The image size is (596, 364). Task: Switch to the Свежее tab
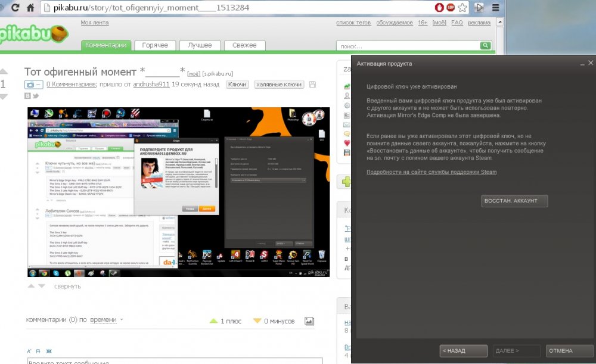244,45
